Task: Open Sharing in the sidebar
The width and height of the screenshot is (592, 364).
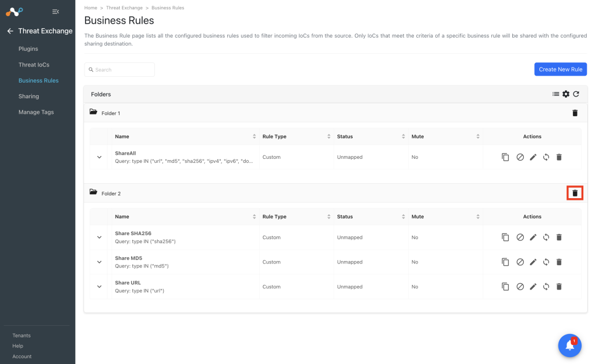Action: point(29,96)
